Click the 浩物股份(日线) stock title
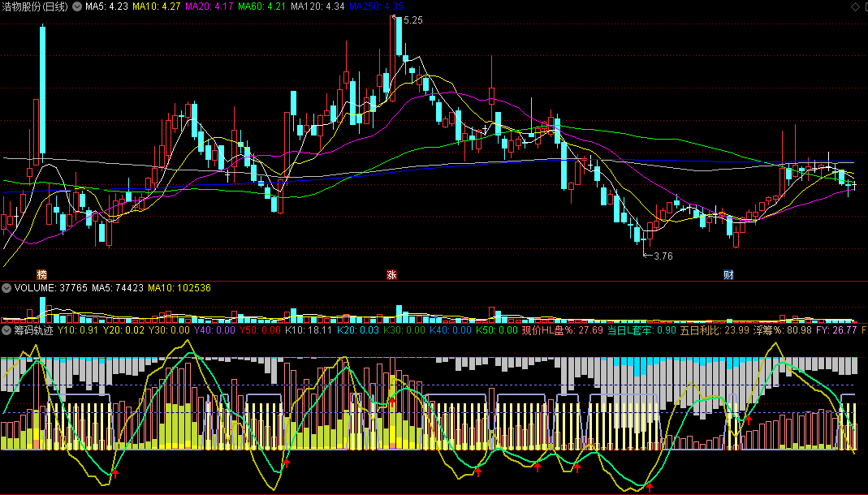This screenshot has height=495, width=868. tap(36, 6)
